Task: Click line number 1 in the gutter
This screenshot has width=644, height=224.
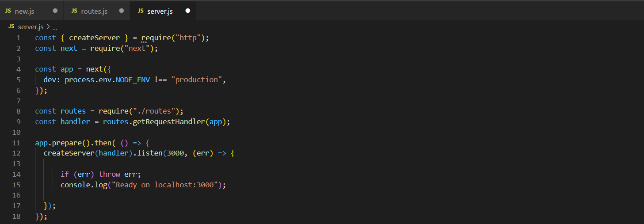Action: click(x=19, y=38)
